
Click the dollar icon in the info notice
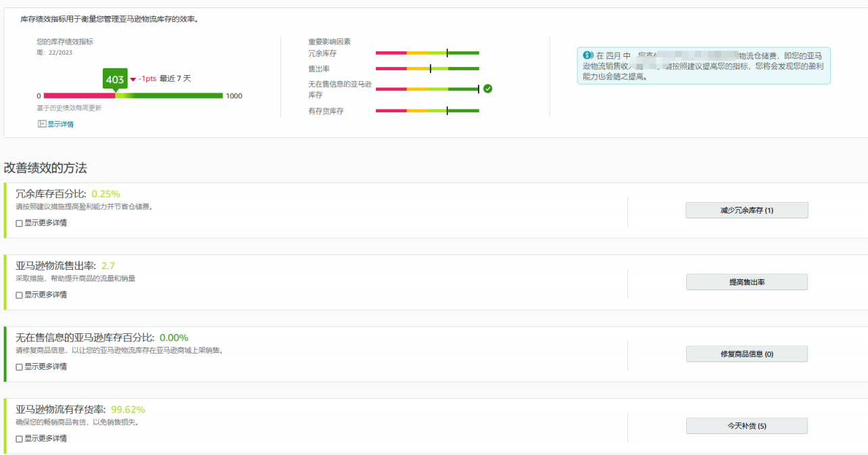point(587,55)
